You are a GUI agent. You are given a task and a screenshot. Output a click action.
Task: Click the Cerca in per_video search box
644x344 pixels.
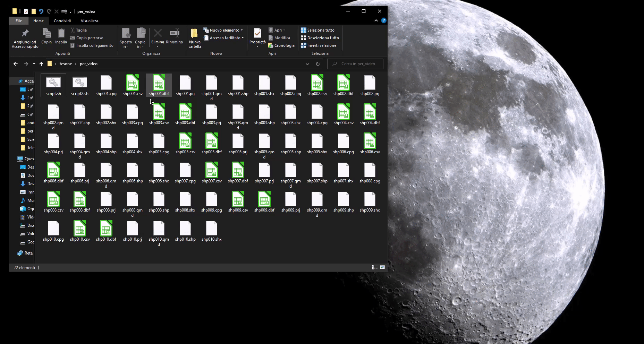pos(358,64)
